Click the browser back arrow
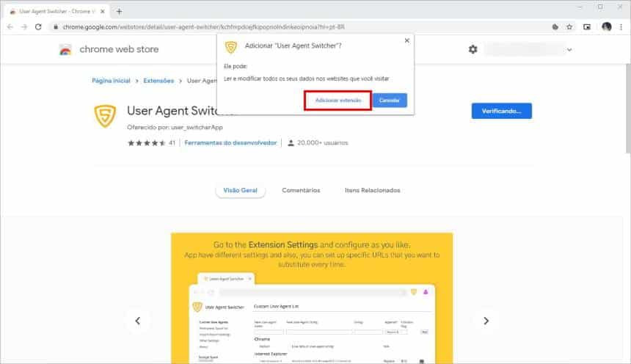The width and height of the screenshot is (631, 364). (10, 27)
